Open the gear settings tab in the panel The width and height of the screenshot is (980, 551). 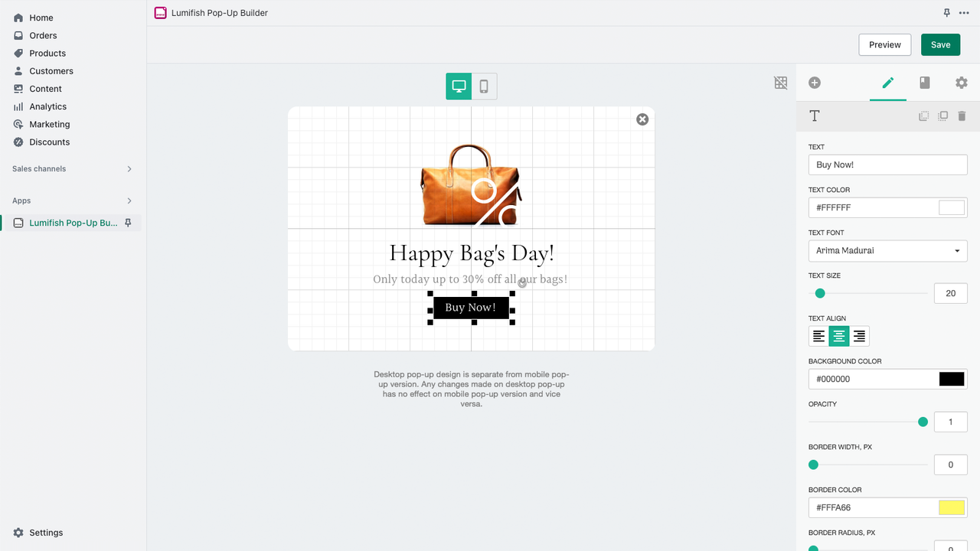[x=962, y=83]
